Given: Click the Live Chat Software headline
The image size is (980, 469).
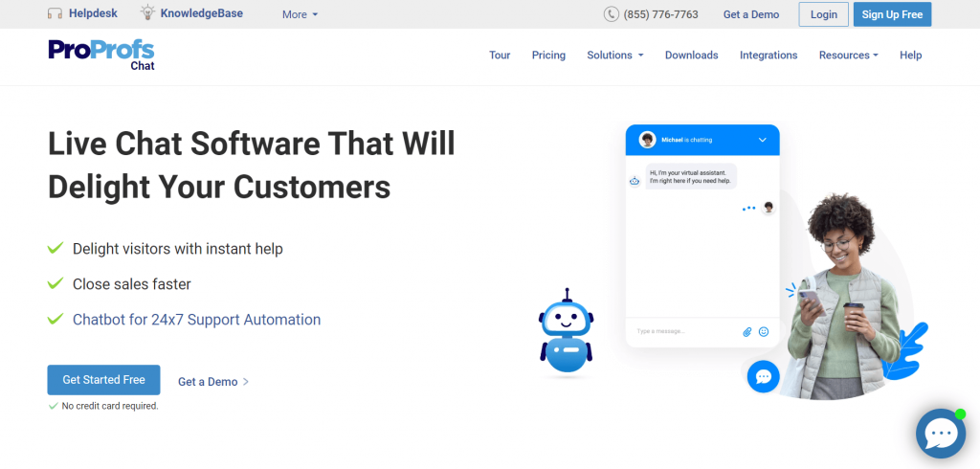Looking at the screenshot, I should tap(252, 165).
